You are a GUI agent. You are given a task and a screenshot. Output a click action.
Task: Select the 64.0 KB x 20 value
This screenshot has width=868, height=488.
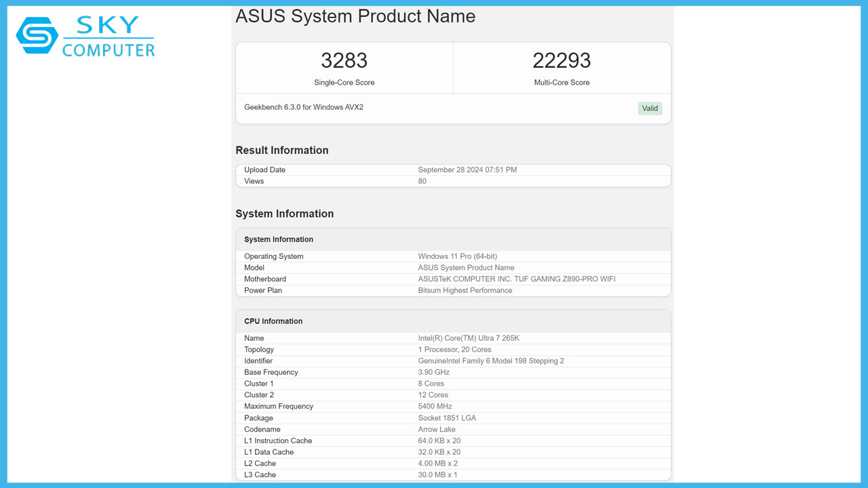(x=439, y=441)
